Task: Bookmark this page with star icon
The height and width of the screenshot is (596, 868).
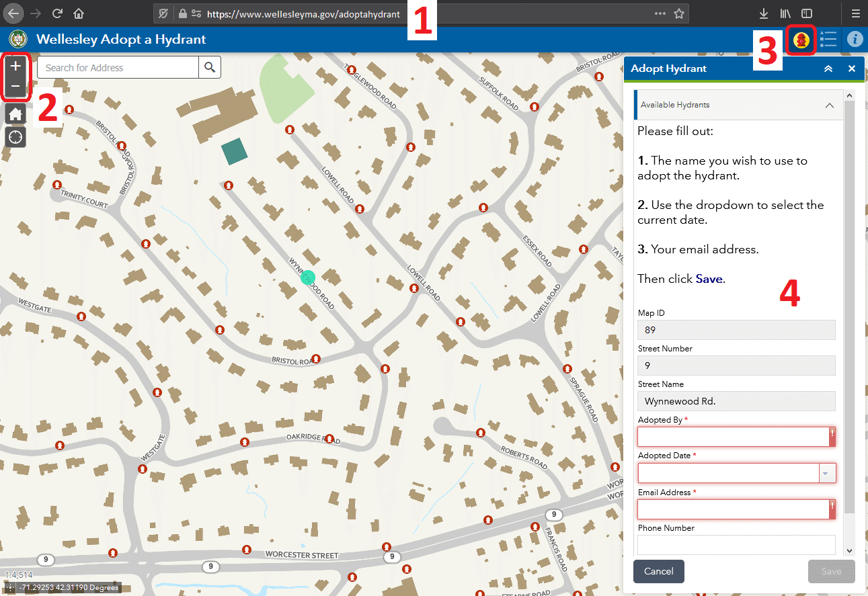Action: click(679, 13)
